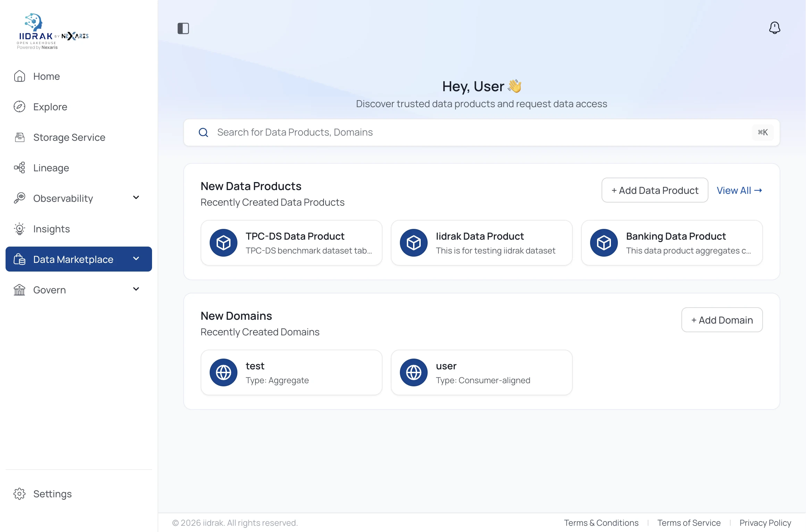The width and height of the screenshot is (806, 532).
Task: Open the Lineage menu item
Action: tap(79, 168)
